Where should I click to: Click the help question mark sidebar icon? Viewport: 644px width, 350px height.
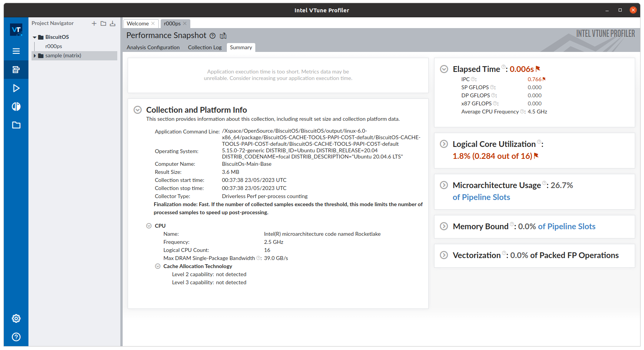tap(16, 337)
